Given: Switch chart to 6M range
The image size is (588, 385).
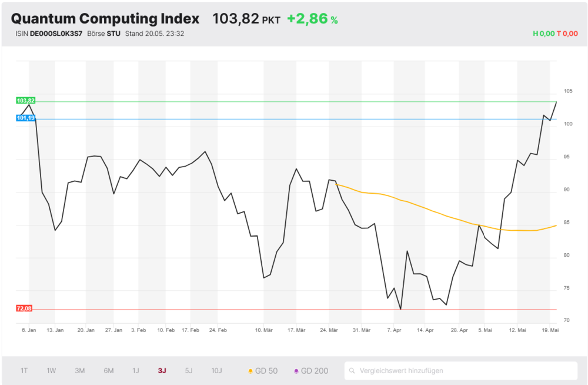Looking at the screenshot, I should coord(109,371).
